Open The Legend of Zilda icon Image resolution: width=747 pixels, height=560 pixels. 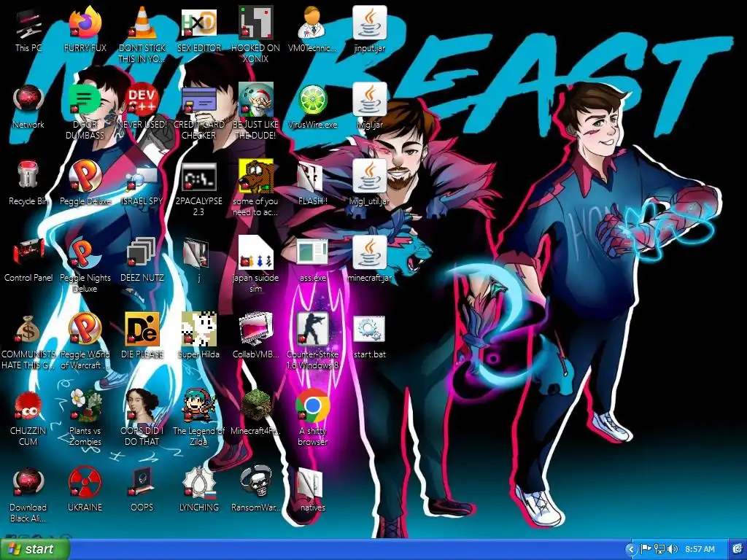199,405
